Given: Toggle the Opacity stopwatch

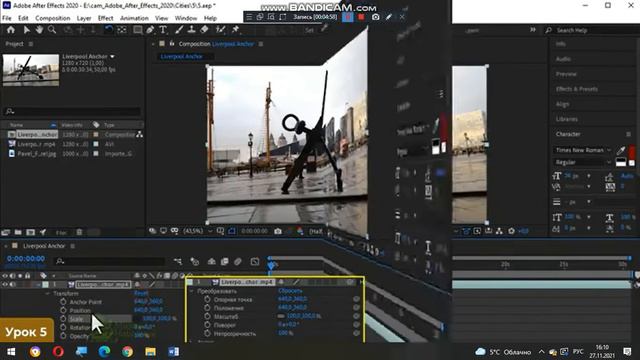Looking at the screenshot, I should [63, 336].
